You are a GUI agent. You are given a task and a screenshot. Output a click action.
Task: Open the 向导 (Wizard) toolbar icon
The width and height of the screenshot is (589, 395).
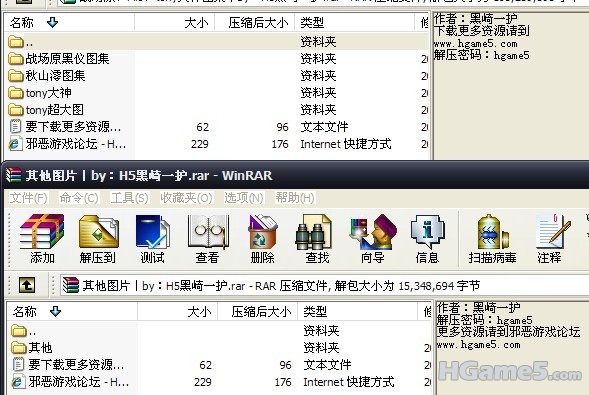tap(372, 238)
